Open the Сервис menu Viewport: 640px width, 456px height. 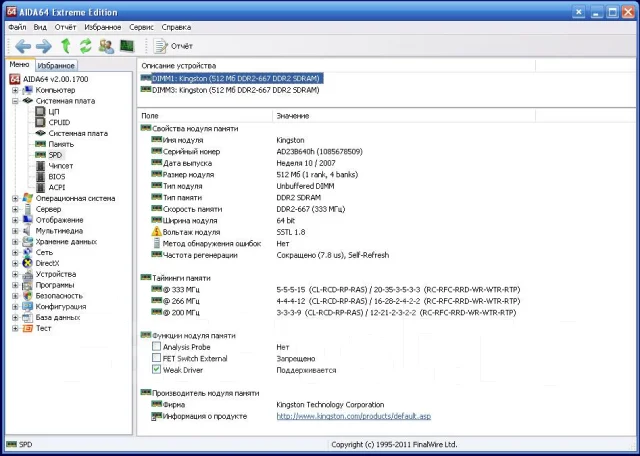pyautogui.click(x=141, y=27)
